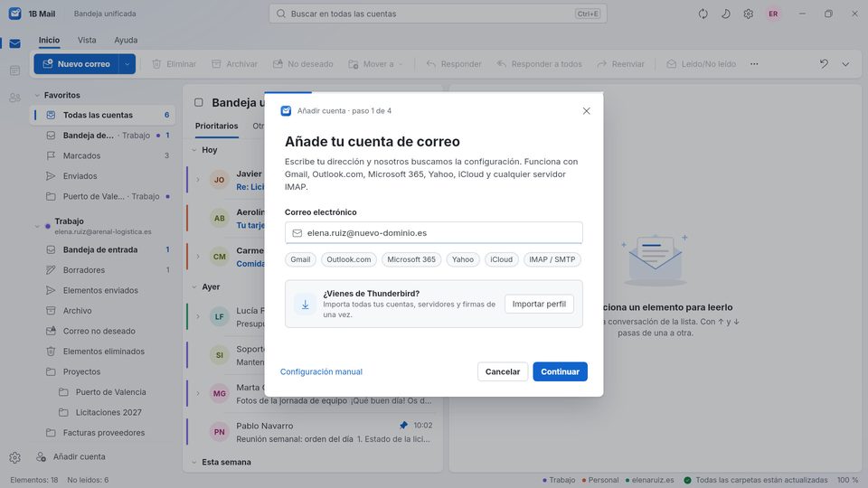Choose the Gmail provider chip
The image size is (868, 488).
click(x=300, y=259)
